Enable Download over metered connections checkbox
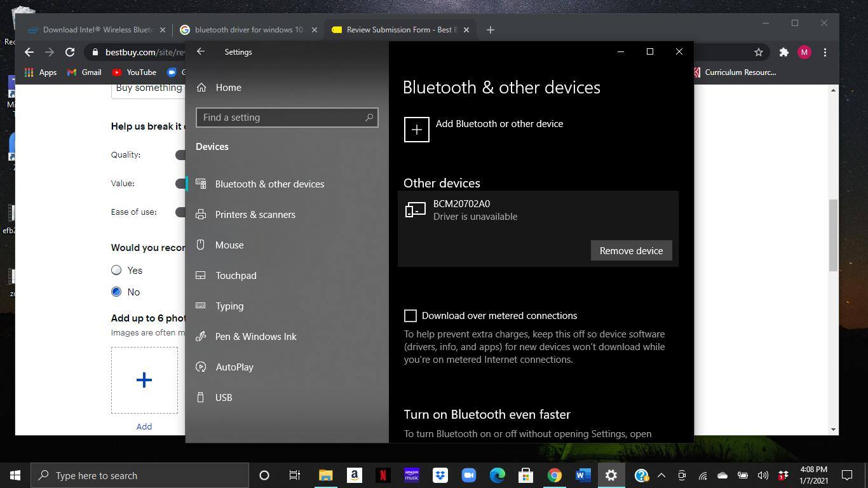Screen dimensions: 868x488 410,316
